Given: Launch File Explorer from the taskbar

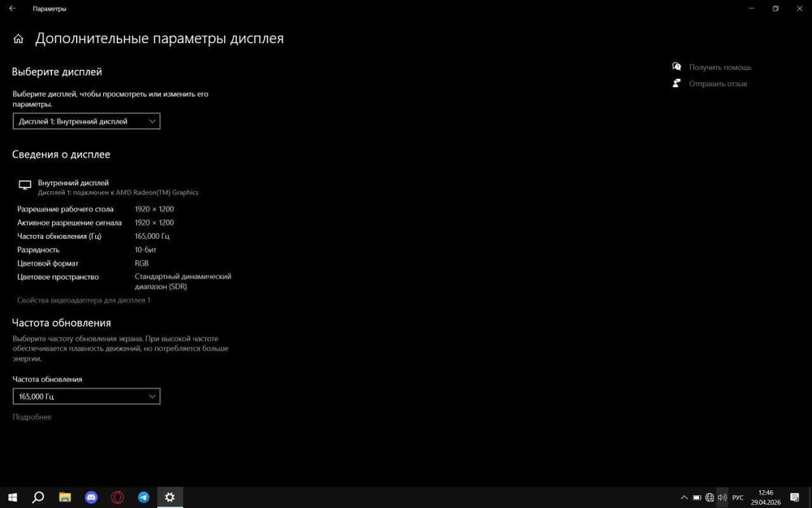Looking at the screenshot, I should 65,497.
